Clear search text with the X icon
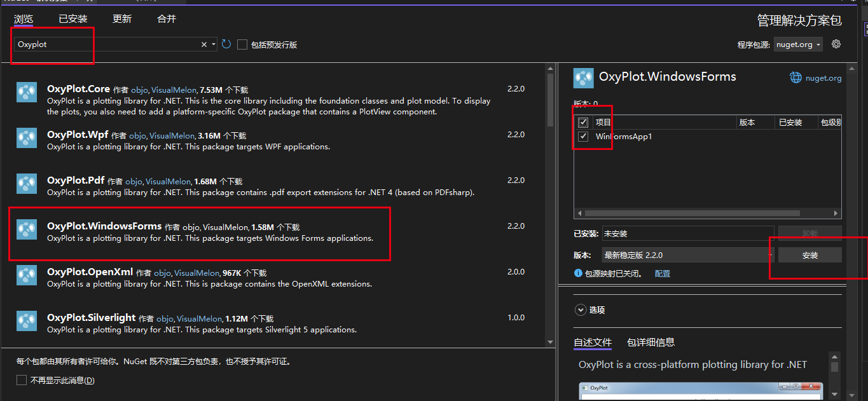This screenshot has width=868, height=401. (x=204, y=44)
